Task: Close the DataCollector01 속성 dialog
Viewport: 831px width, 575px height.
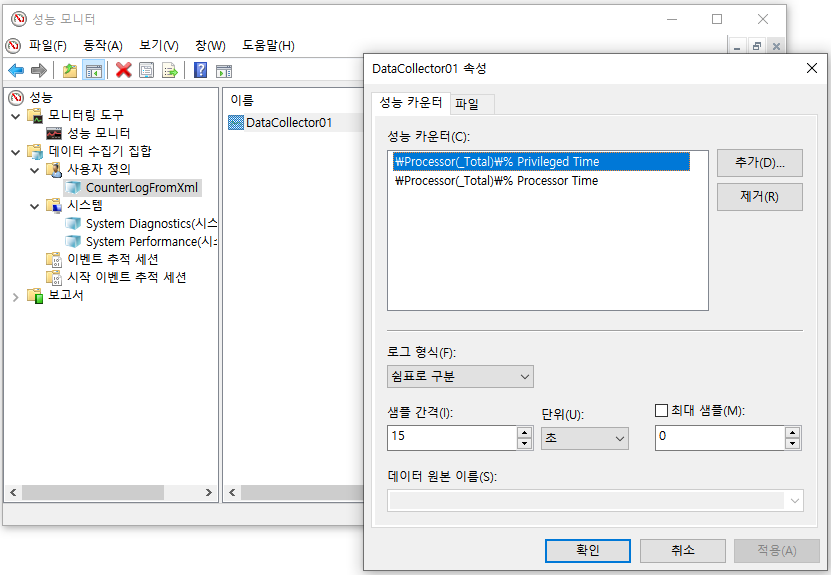Action: [811, 68]
